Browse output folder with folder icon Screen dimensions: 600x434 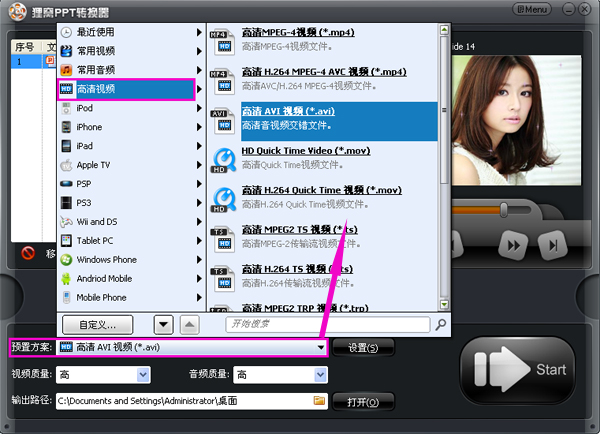[320, 401]
